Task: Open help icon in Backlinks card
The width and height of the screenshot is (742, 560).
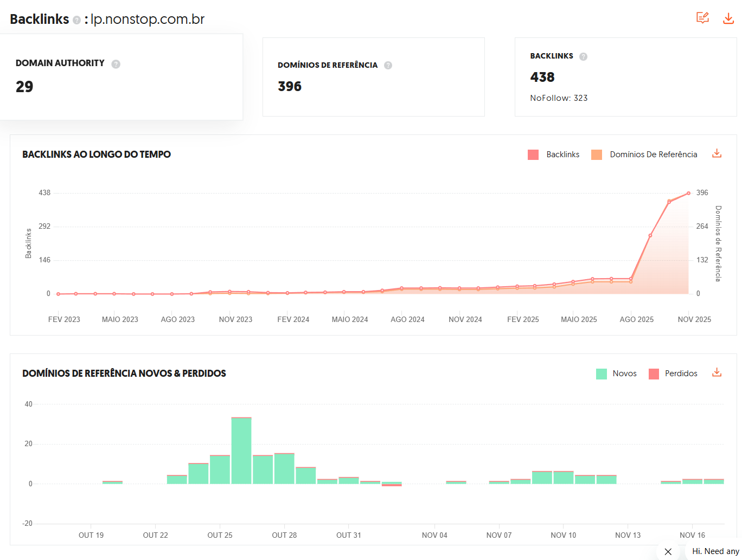Action: [x=583, y=56]
